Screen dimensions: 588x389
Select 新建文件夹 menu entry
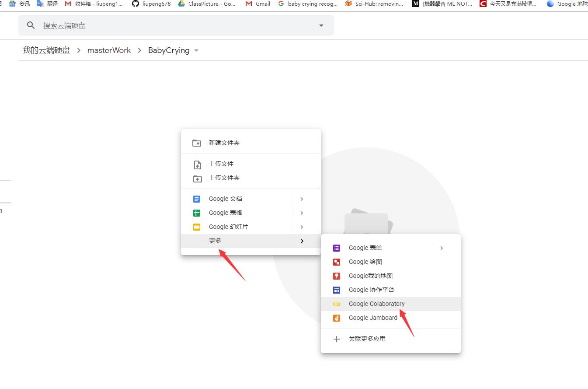251,143
